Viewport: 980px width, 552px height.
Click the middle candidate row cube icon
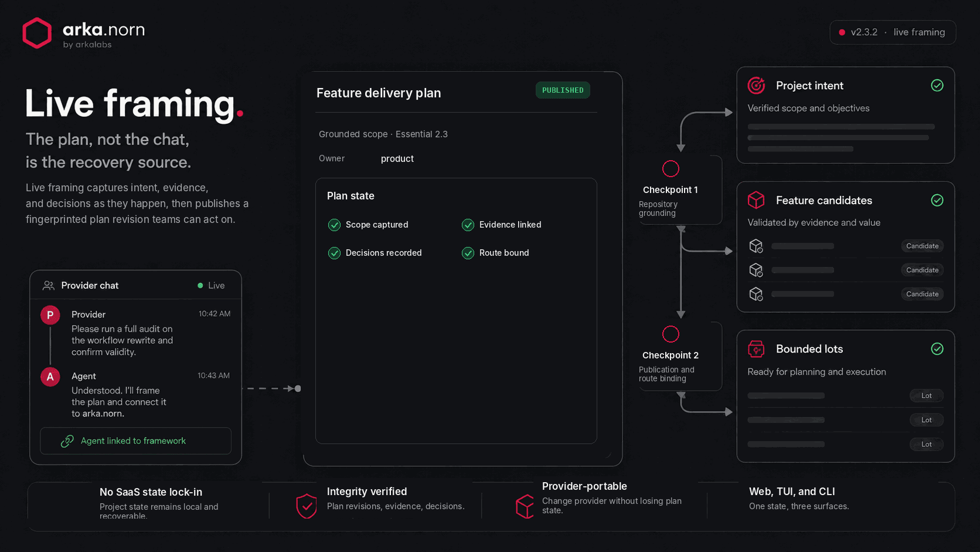pos(756,270)
